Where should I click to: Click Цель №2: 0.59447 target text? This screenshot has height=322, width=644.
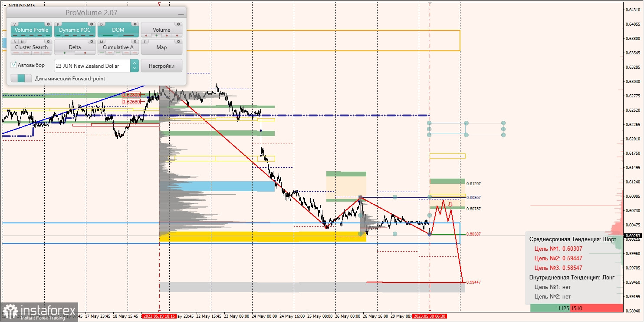(558, 259)
